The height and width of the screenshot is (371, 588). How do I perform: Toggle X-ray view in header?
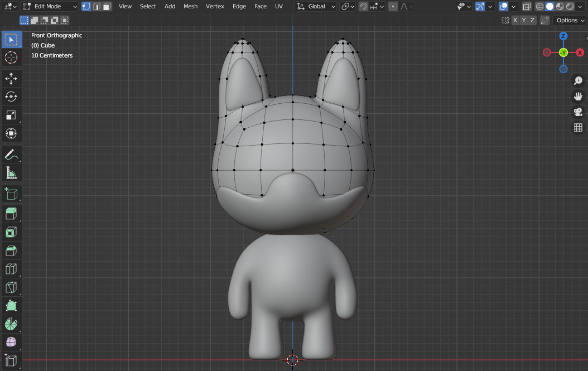point(527,7)
